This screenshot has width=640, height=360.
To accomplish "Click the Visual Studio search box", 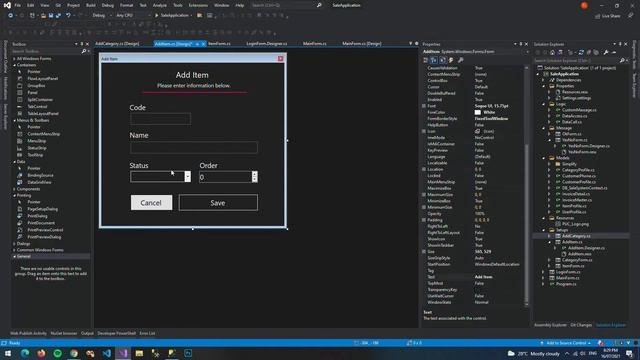I will (286, 5).
